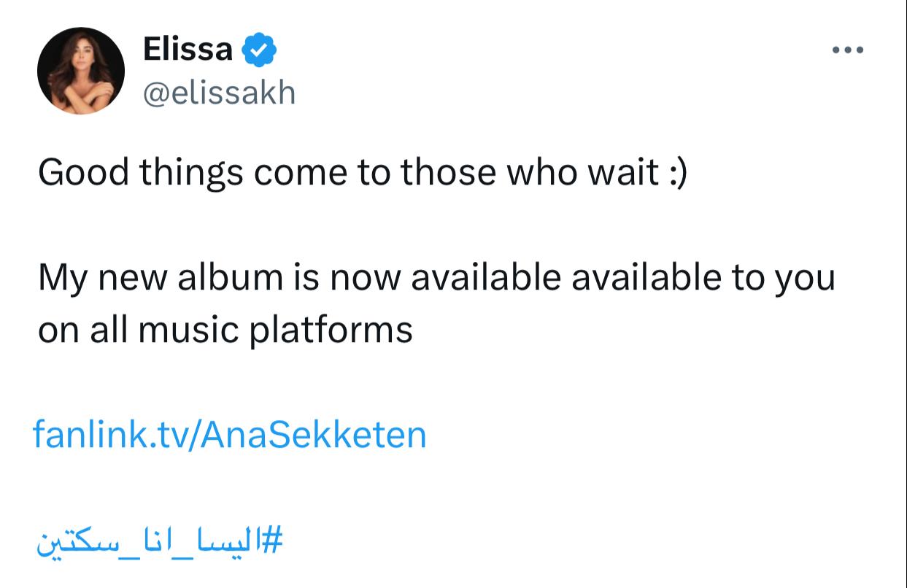Click the Arabic hashtag under the link

[159, 542]
